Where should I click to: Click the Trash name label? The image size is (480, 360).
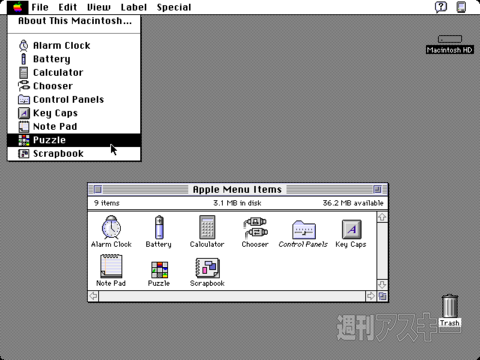pyautogui.click(x=450, y=323)
